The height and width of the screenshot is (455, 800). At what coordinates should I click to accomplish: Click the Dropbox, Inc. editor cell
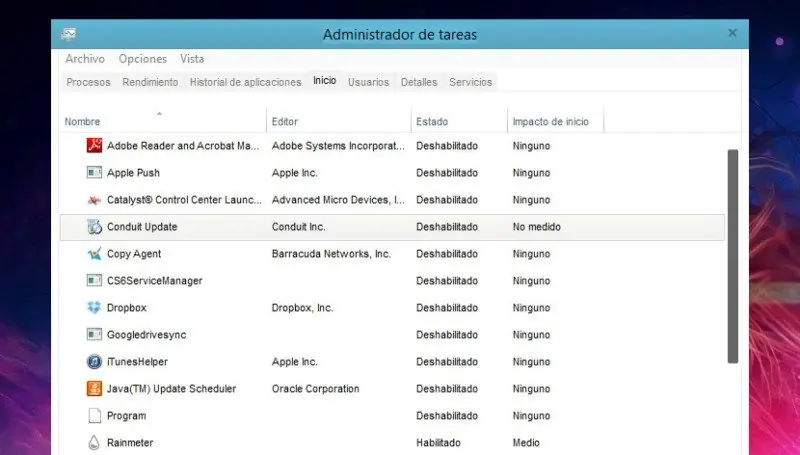302,308
